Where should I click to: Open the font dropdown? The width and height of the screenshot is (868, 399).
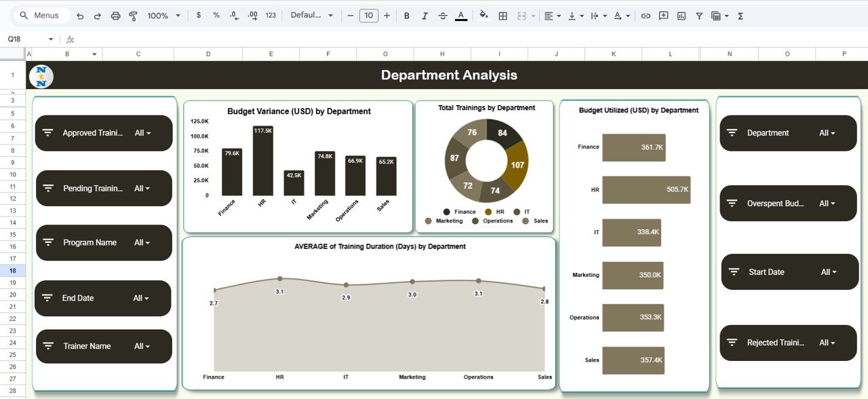click(312, 15)
